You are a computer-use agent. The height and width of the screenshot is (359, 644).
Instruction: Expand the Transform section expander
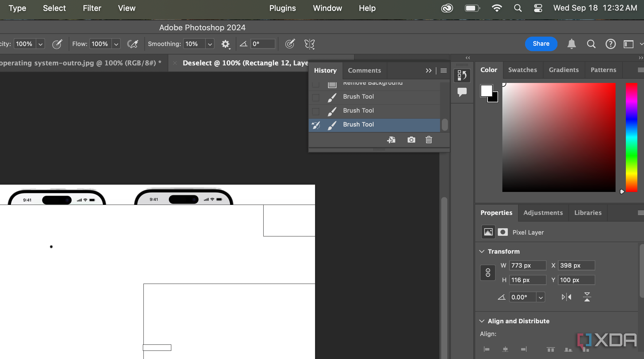click(x=482, y=251)
